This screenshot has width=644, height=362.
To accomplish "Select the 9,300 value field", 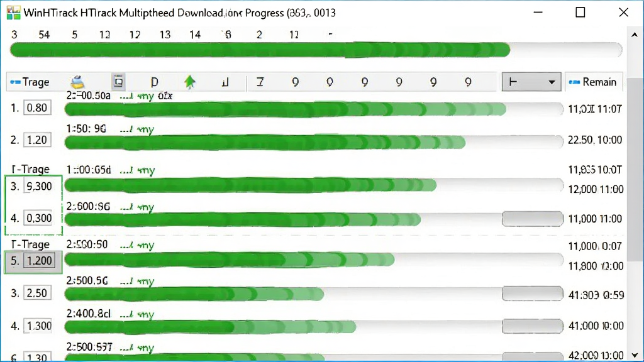I will 39,186.
